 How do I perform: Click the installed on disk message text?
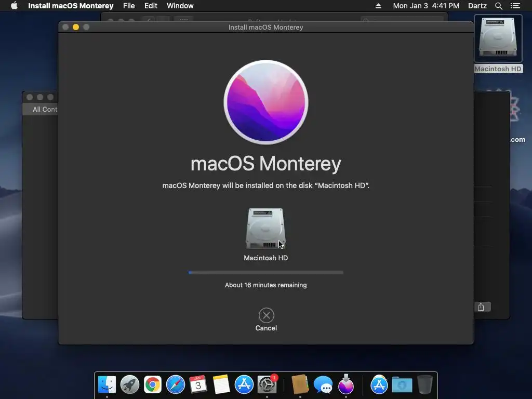coord(265,185)
